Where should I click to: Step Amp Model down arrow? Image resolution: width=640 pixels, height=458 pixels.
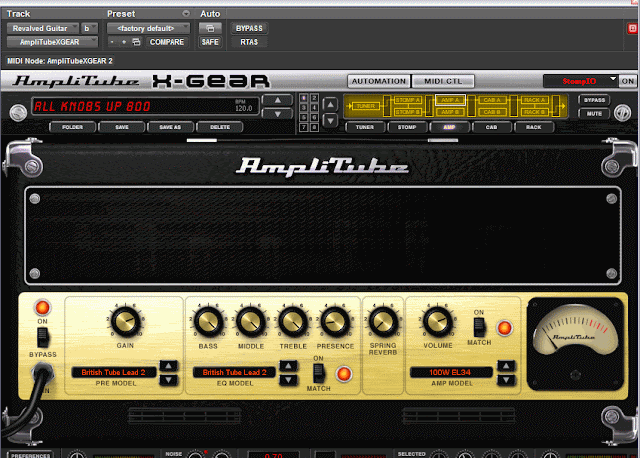tap(507, 380)
